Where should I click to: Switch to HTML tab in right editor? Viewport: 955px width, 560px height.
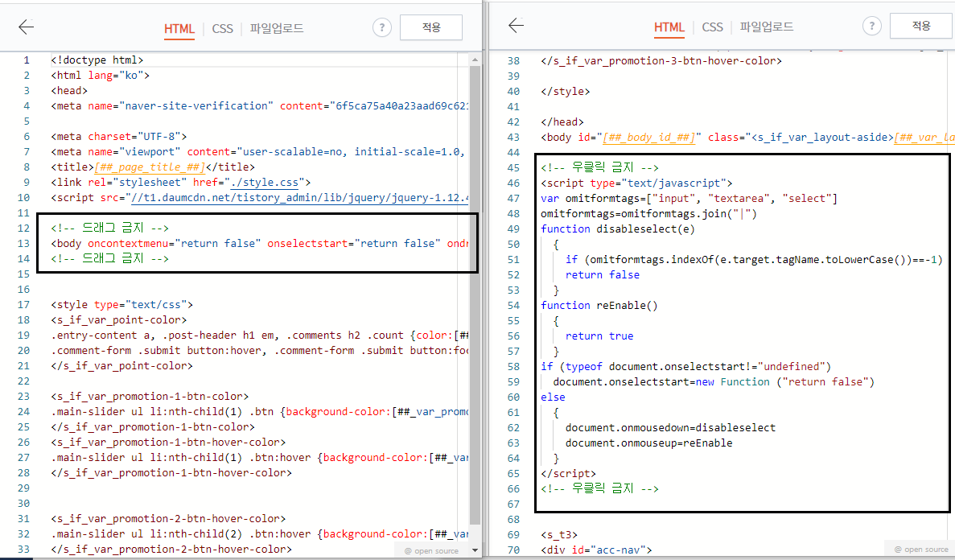(669, 27)
